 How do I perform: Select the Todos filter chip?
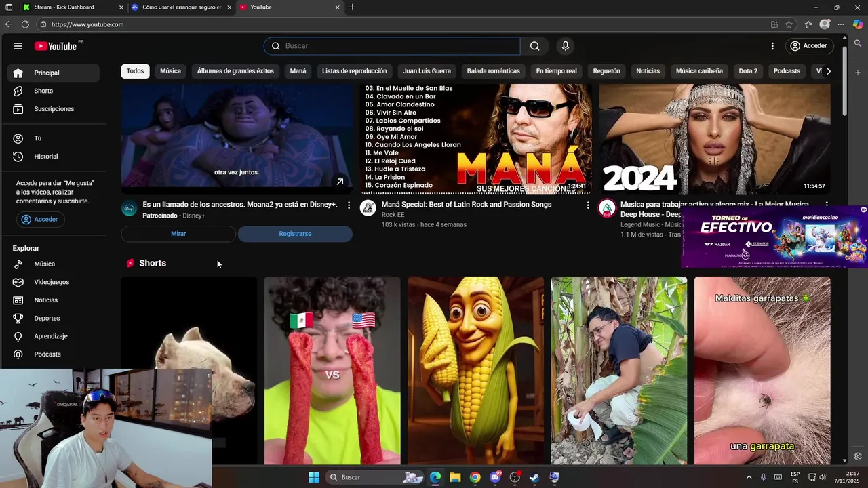click(135, 71)
